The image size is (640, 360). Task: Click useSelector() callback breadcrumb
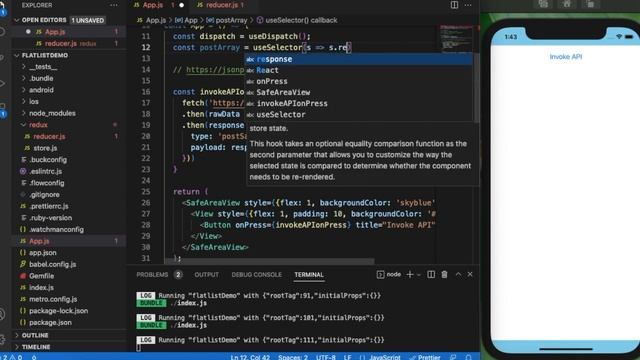pyautogui.click(x=297, y=20)
